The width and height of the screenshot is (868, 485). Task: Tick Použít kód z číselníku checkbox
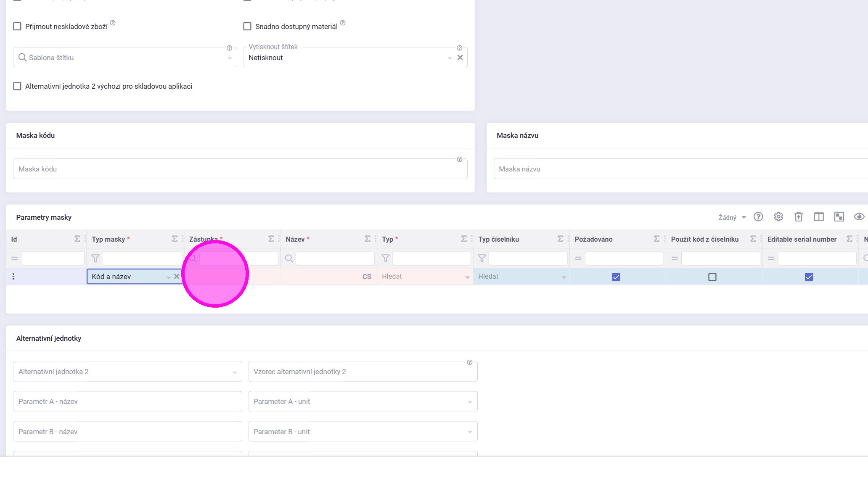[x=712, y=277]
